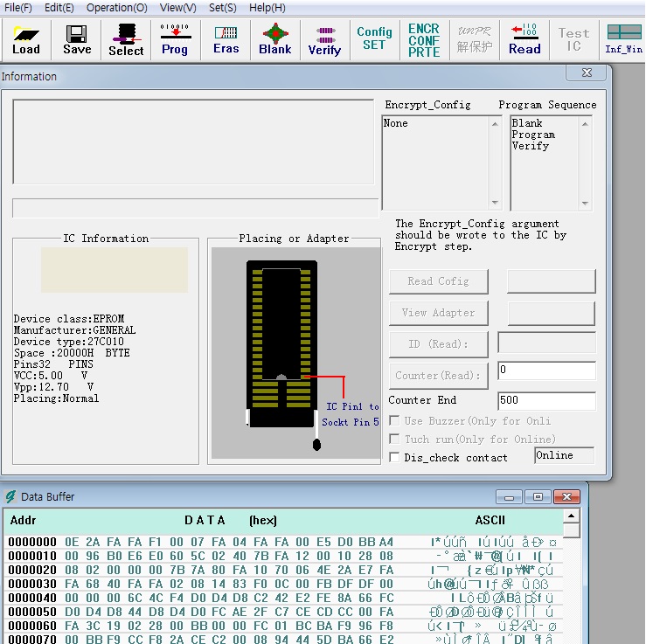
Task: Click the ID read value field
Action: (546, 343)
